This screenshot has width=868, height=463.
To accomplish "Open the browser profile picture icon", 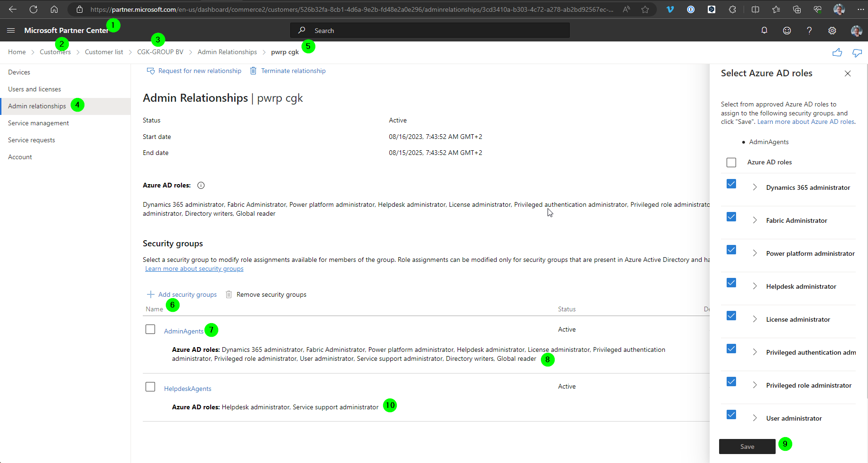I will (x=839, y=9).
